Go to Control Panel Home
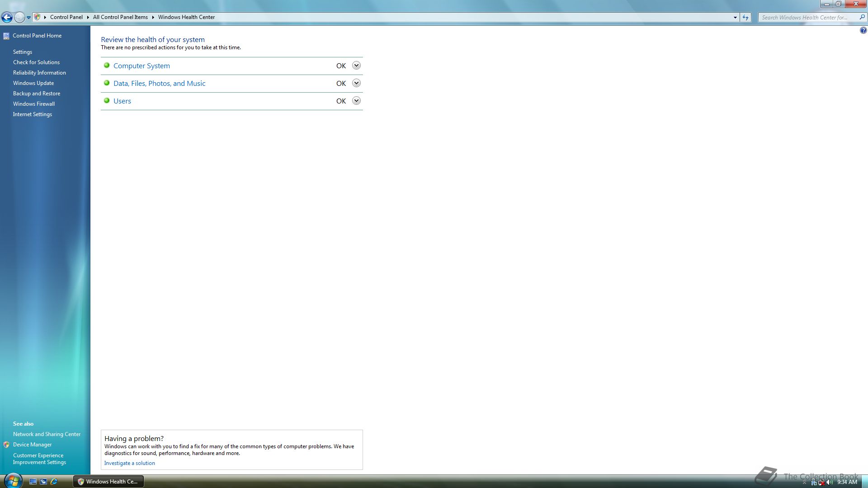 coord(37,36)
